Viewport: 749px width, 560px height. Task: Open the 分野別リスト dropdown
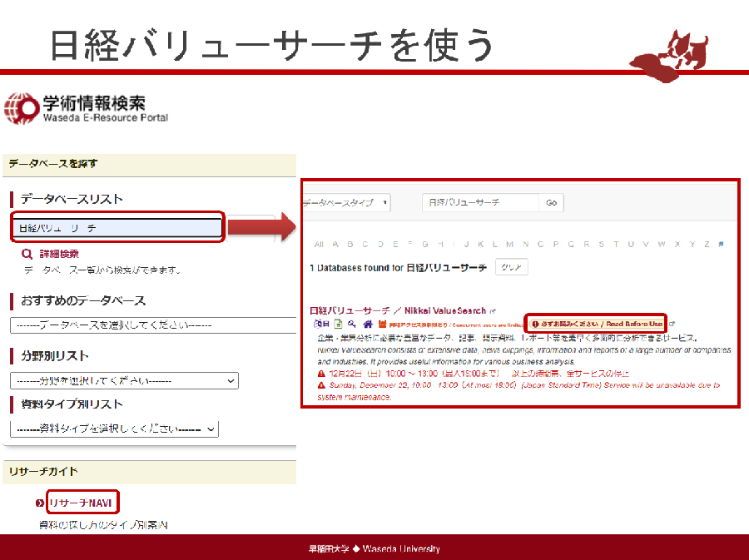pyautogui.click(x=124, y=381)
